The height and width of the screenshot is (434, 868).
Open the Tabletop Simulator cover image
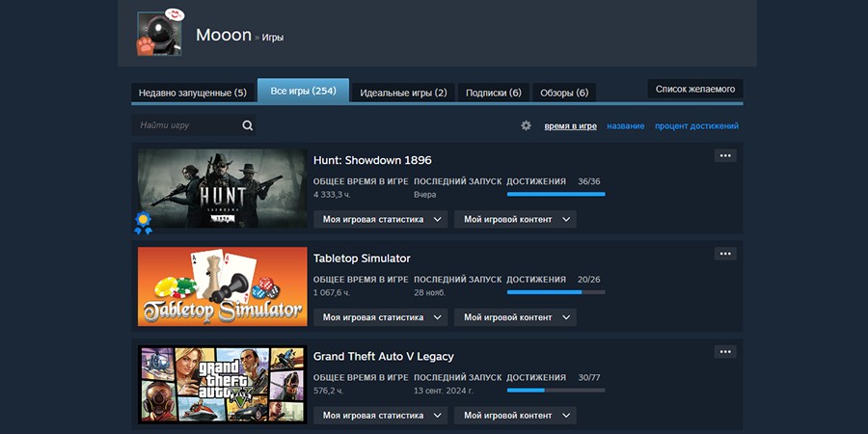223,286
